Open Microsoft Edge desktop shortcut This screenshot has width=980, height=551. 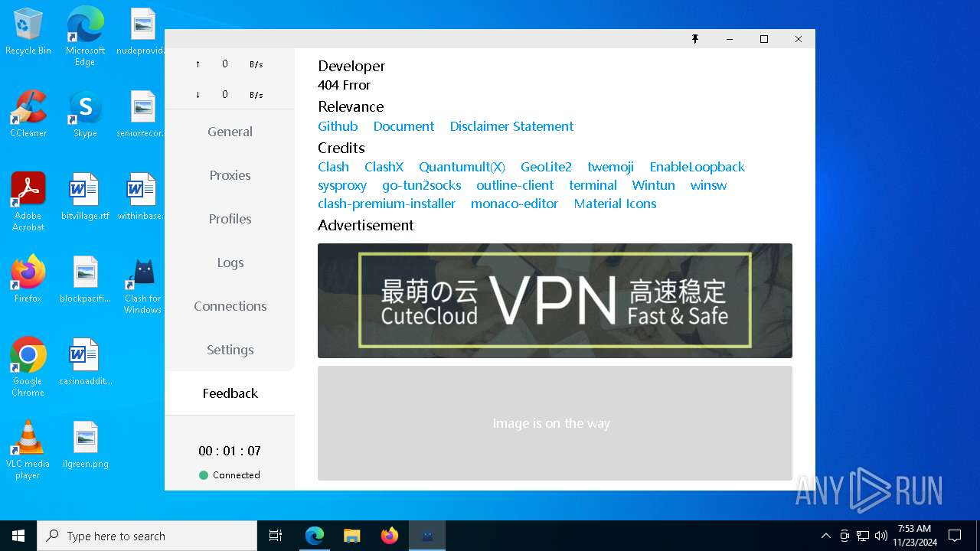tap(85, 37)
